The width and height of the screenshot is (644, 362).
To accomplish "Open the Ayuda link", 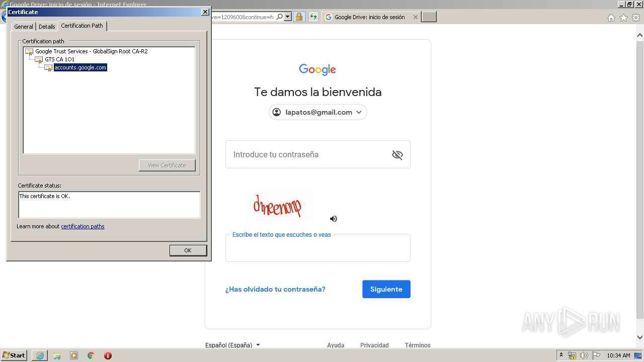I will coord(336,345).
